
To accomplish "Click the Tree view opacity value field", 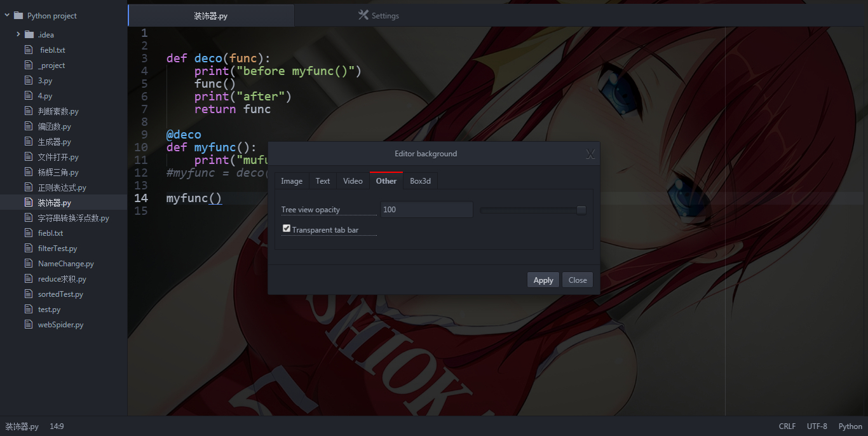I will (x=426, y=210).
